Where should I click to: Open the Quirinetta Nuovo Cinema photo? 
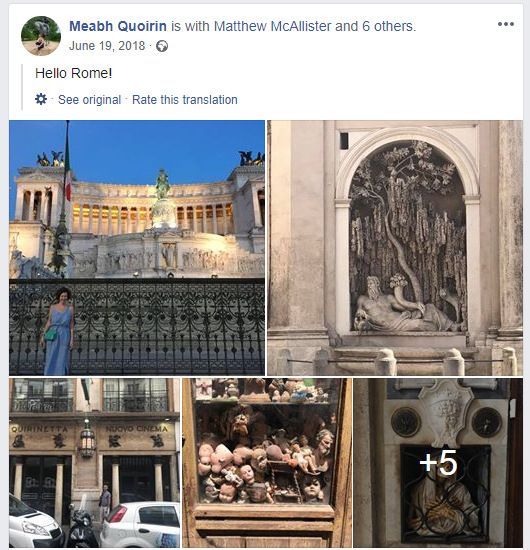click(94, 463)
